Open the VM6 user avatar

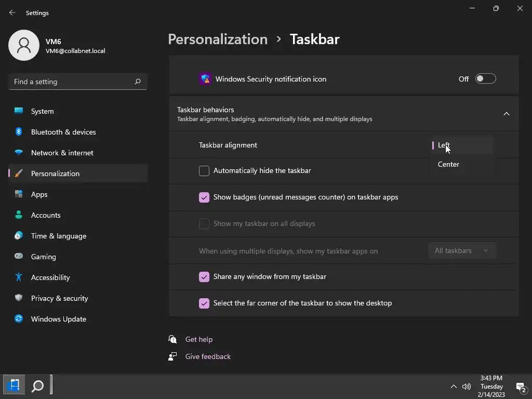24,45
